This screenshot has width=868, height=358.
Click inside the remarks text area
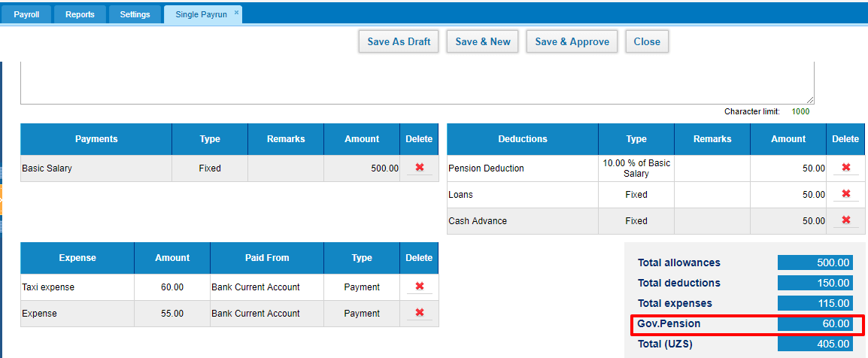point(417,83)
